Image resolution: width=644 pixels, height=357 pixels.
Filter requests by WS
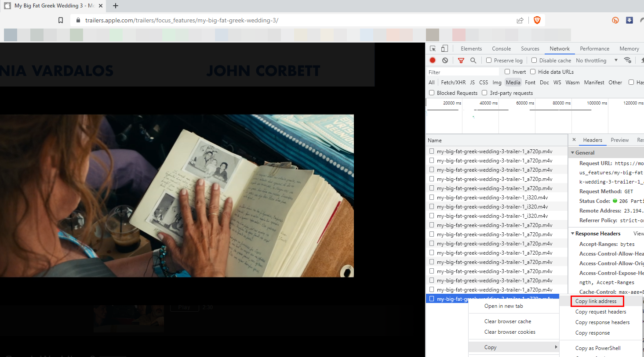tap(557, 83)
